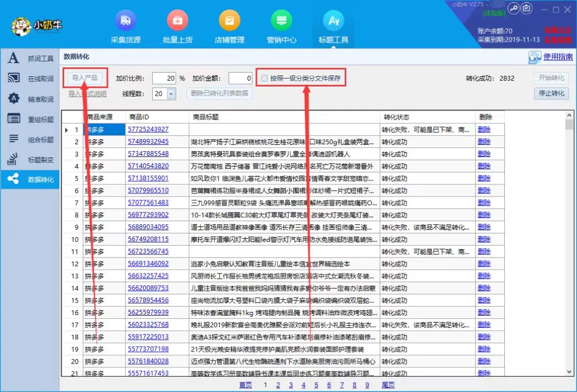Select row 3 拼多多 source cell

click(x=104, y=154)
